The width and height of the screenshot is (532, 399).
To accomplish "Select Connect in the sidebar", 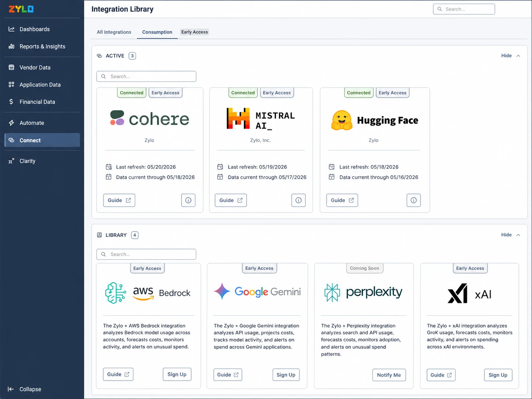I will click(x=42, y=140).
